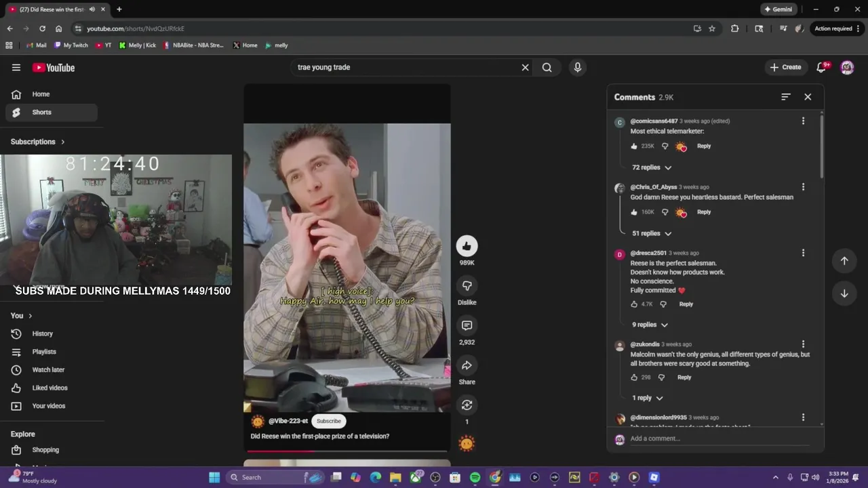Open Home in the sidebar
The height and width of the screenshot is (488, 868).
[52, 94]
